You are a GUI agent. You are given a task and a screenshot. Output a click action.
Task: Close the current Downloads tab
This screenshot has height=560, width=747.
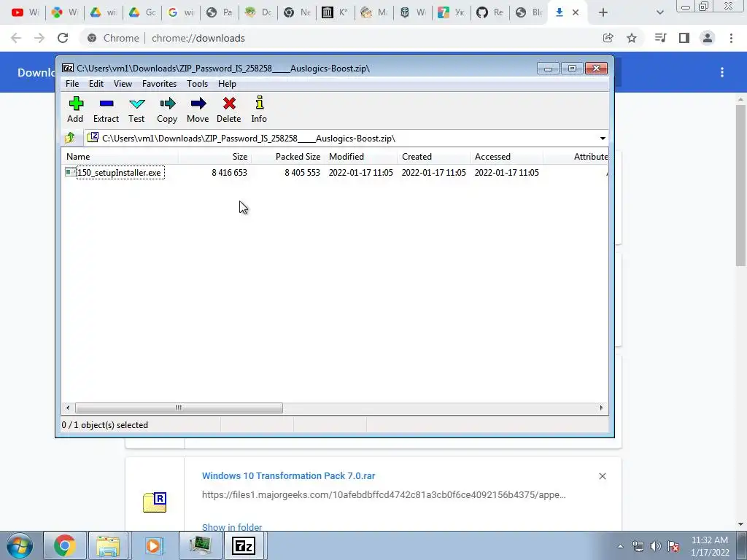pos(576,12)
